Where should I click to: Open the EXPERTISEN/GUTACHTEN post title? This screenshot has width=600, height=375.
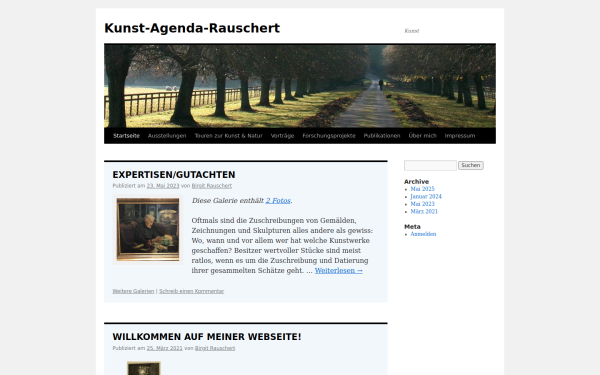point(174,175)
